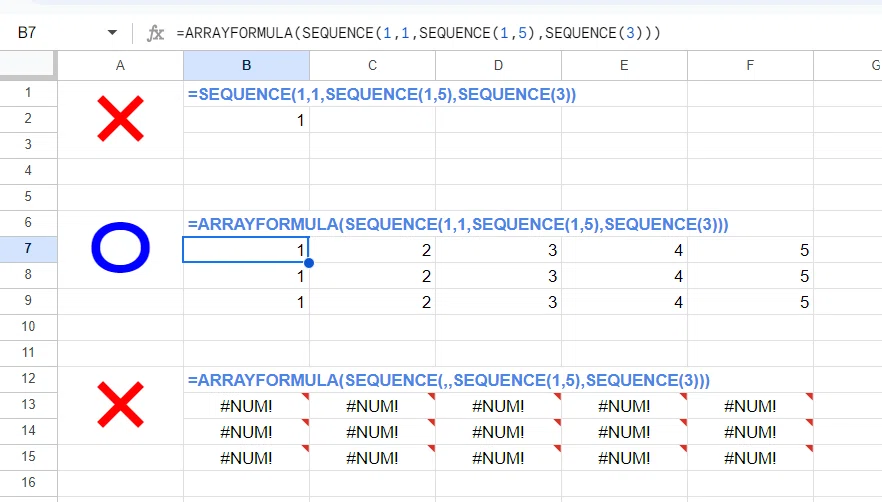The width and height of the screenshot is (882, 502).
Task: Select column F header
Action: 750,65
